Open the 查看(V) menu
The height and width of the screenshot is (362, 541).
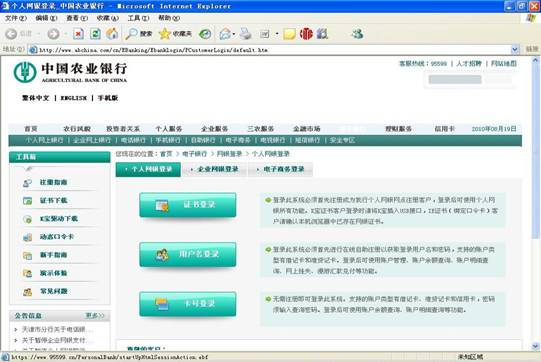[x=77, y=18]
